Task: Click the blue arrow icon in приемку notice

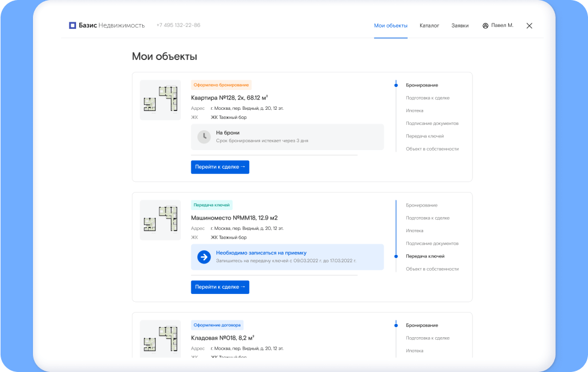Action: click(204, 257)
